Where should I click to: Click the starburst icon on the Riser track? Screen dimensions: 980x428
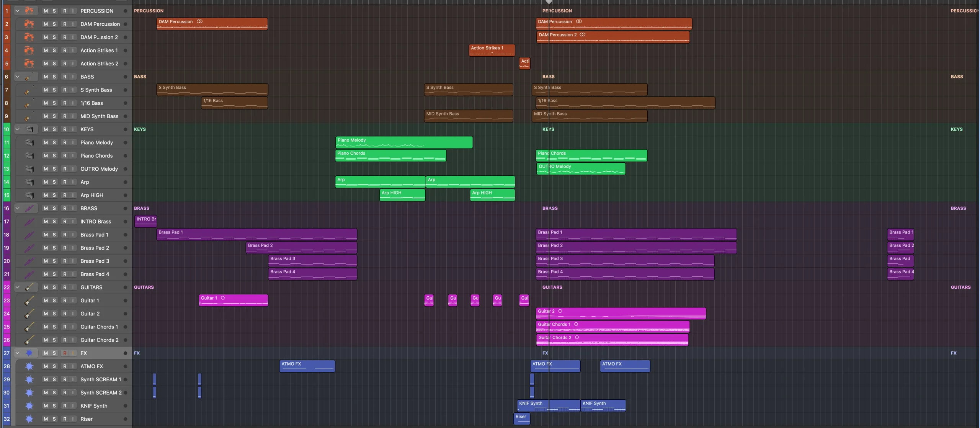point(29,419)
